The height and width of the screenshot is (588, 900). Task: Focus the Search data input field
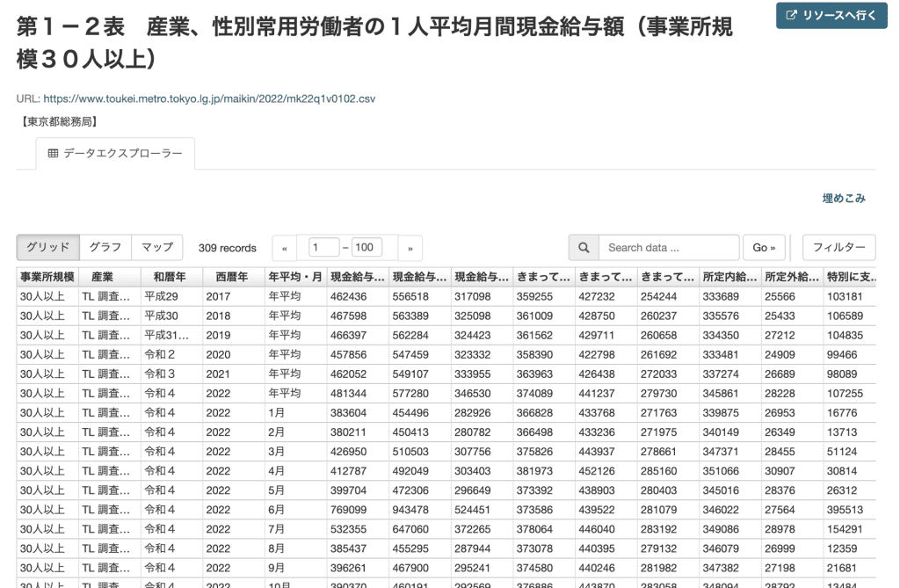669,248
